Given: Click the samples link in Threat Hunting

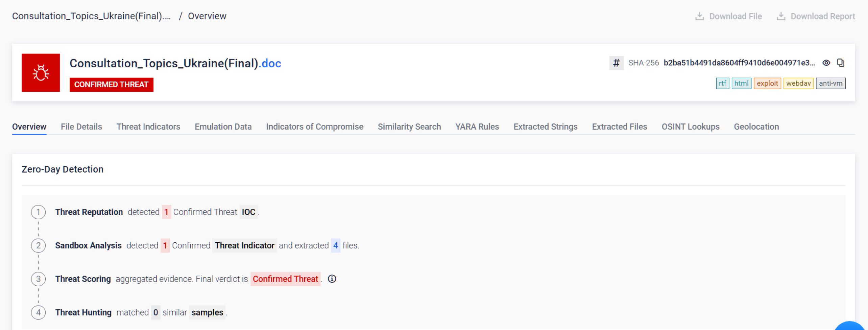Looking at the screenshot, I should pos(207,312).
